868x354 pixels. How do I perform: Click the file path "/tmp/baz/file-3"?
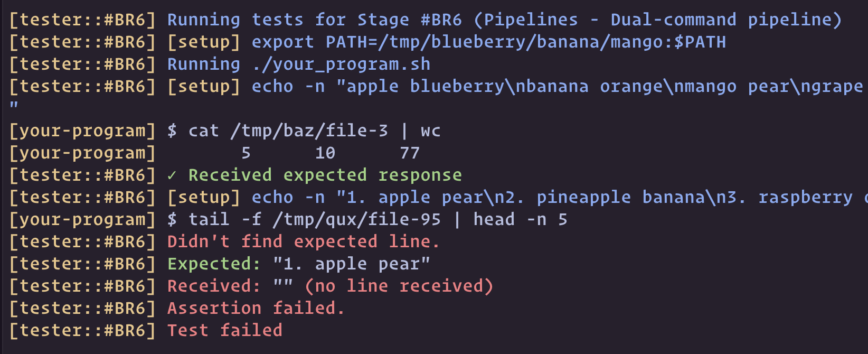pyautogui.click(x=309, y=131)
